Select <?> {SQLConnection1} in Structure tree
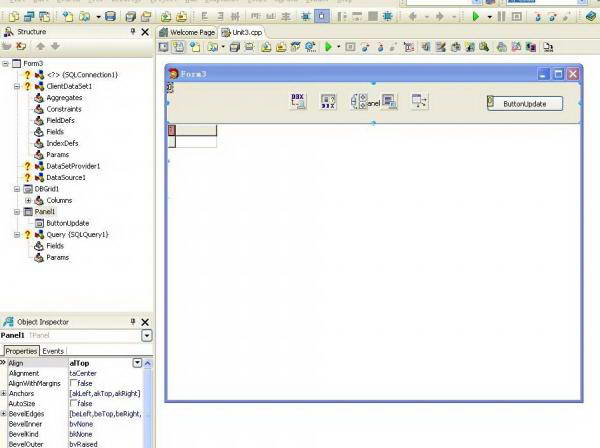The height and width of the screenshot is (448, 600). click(x=82, y=75)
